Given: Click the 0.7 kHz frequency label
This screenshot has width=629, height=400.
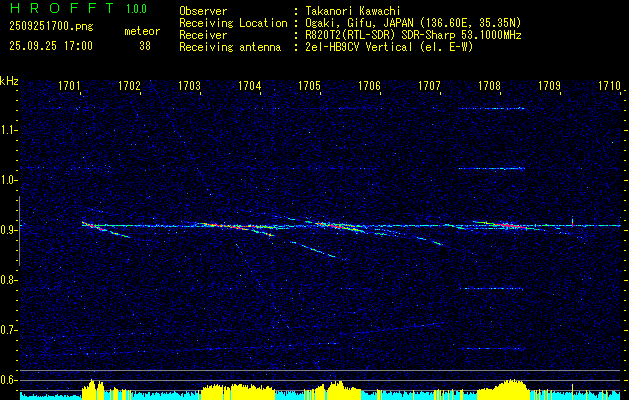Looking at the screenshot, I should [8, 330].
